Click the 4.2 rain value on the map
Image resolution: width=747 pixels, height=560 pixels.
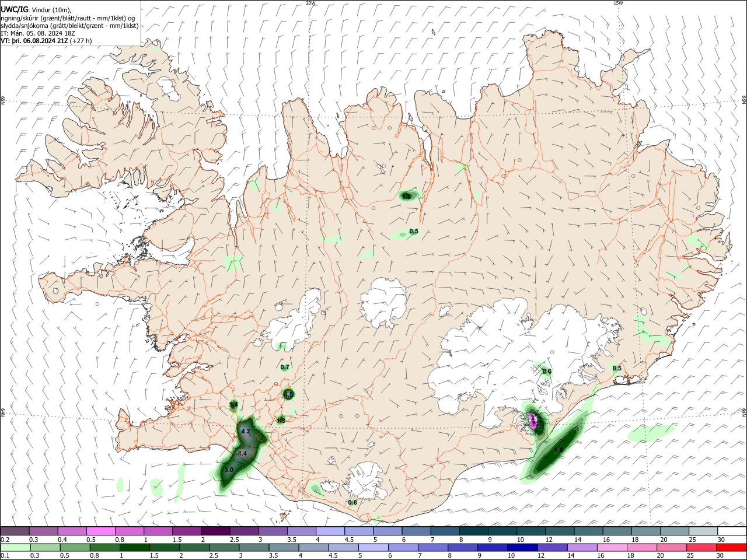pos(246,432)
